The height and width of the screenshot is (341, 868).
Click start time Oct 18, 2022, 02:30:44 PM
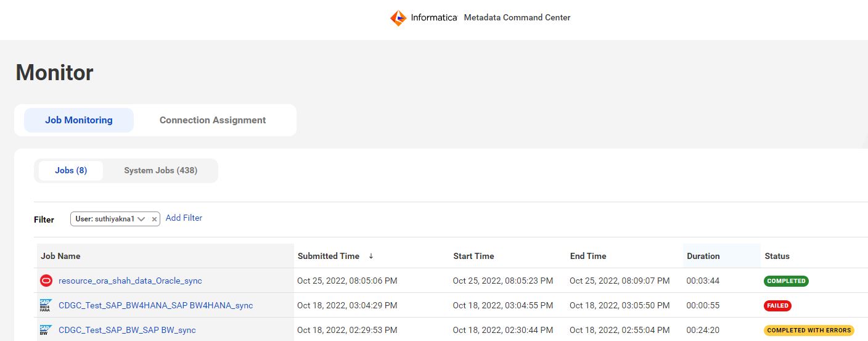click(503, 330)
